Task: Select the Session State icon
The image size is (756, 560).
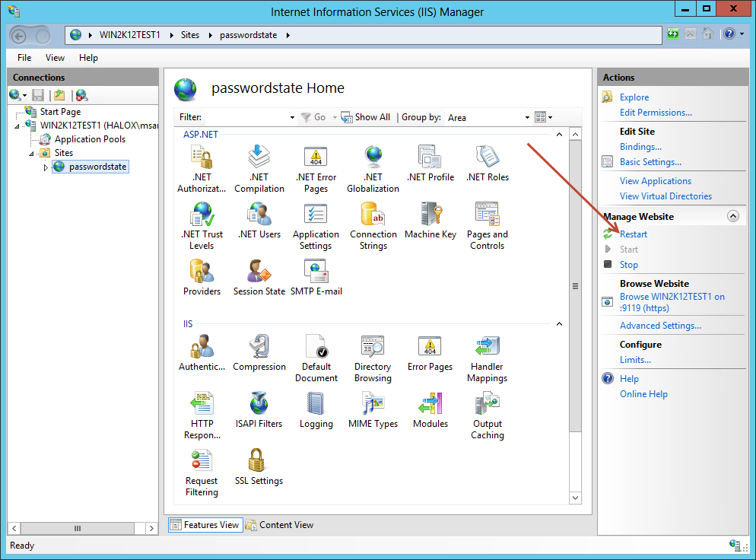Action: click(259, 272)
